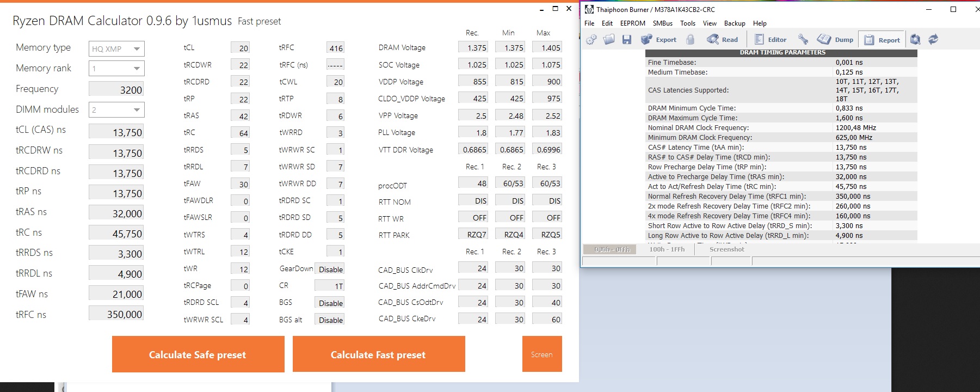
Task: Click Dump in Thaiphoon Burner toolbar
Action: 835,40
